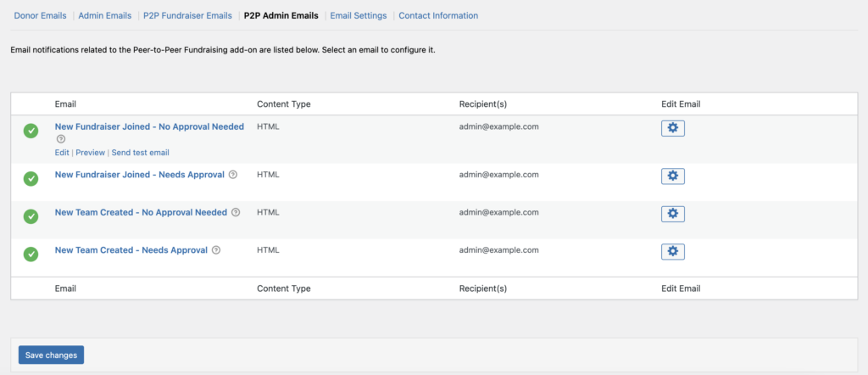Click the Save changes button
This screenshot has width=868, height=375.
[x=51, y=355]
